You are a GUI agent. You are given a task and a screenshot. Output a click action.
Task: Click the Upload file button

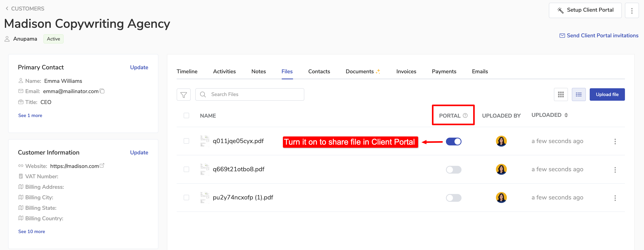(x=607, y=95)
